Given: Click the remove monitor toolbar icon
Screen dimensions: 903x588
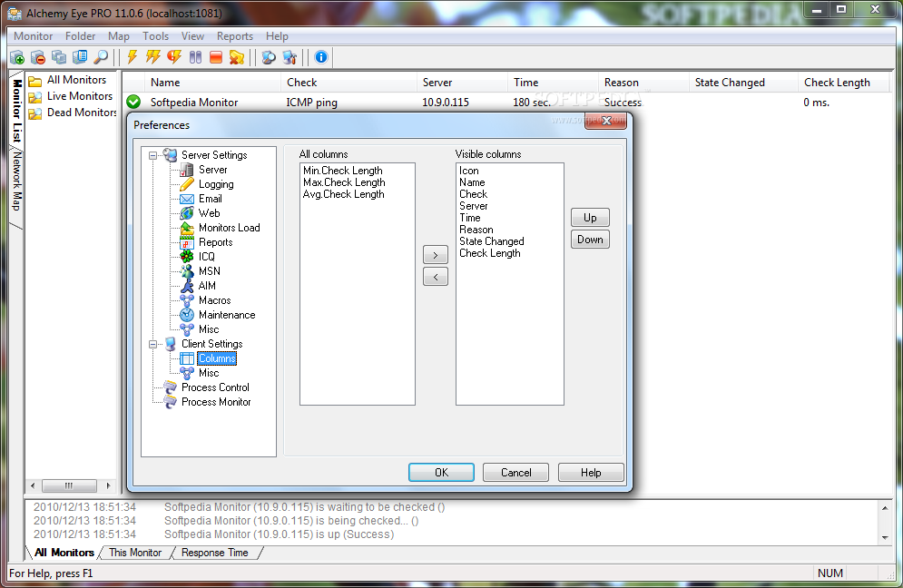Looking at the screenshot, I should 38,57.
